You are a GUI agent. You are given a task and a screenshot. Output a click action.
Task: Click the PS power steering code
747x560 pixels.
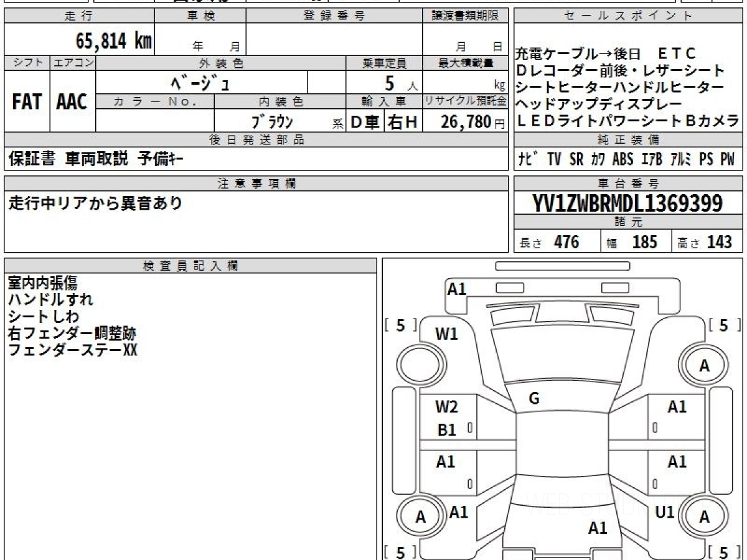point(706,159)
